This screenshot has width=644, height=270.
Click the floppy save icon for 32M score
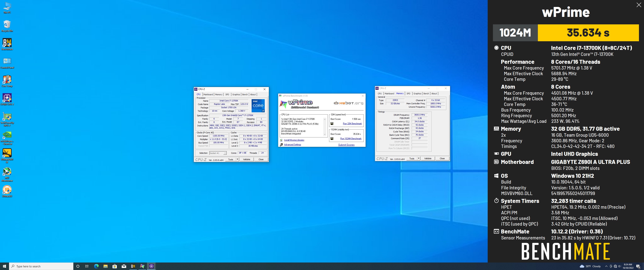pos(332,124)
